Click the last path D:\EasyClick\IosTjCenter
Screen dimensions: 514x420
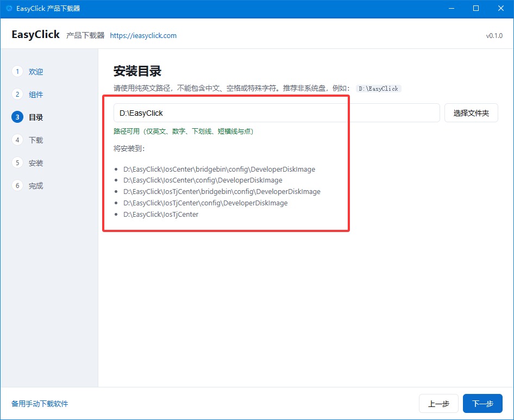pyautogui.click(x=161, y=215)
